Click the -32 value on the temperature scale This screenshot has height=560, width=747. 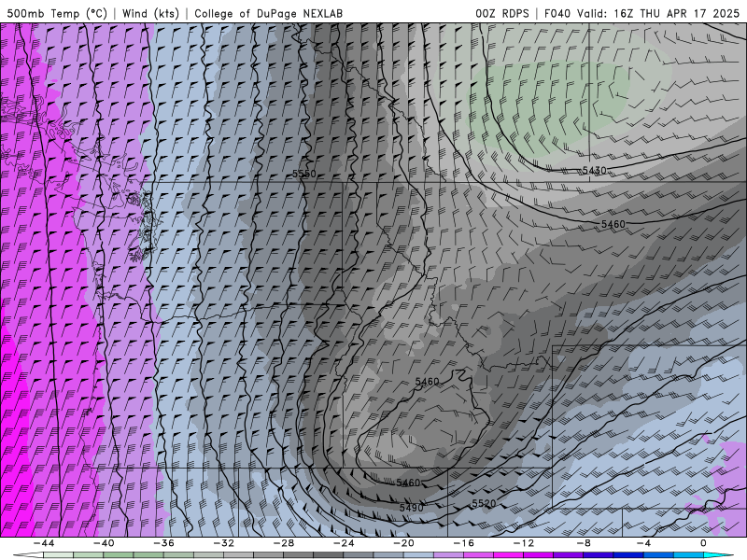point(224,543)
